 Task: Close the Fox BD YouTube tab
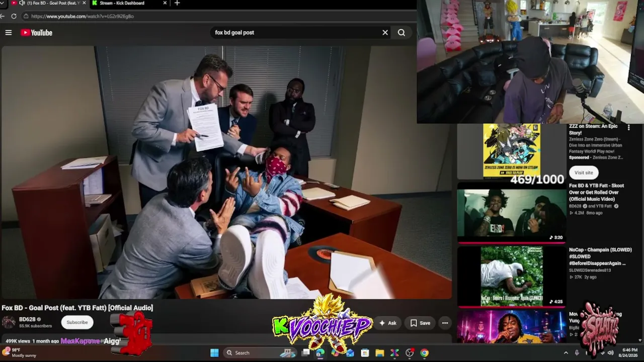[84, 3]
